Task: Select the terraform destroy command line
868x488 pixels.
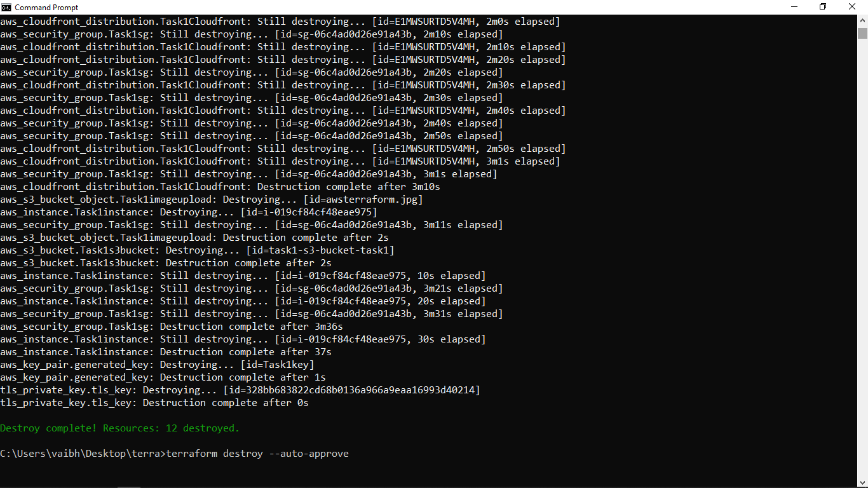Action: point(174,453)
